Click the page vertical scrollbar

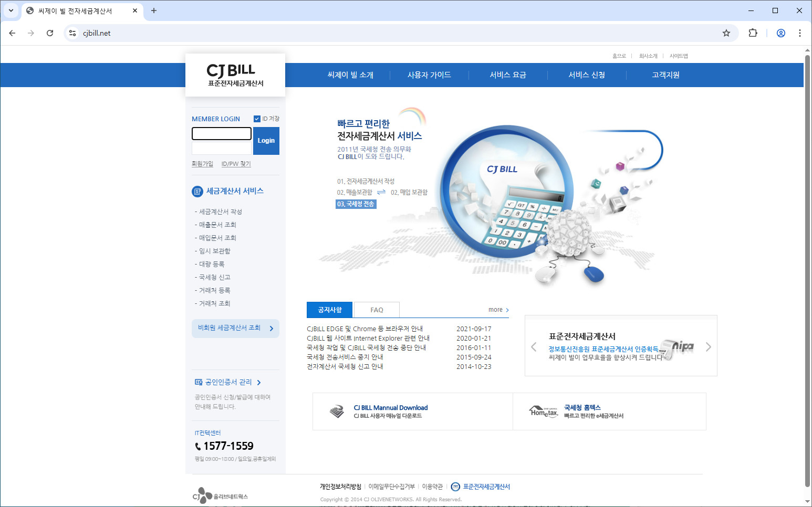point(807,270)
